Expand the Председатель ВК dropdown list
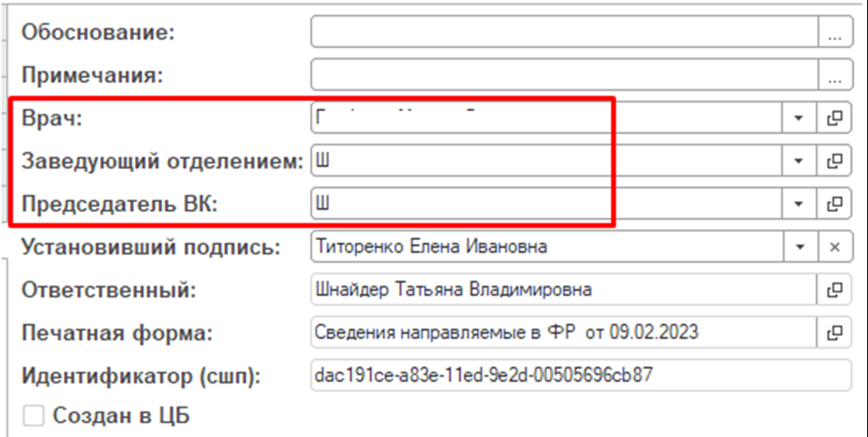The width and height of the screenshot is (868, 437). [798, 203]
